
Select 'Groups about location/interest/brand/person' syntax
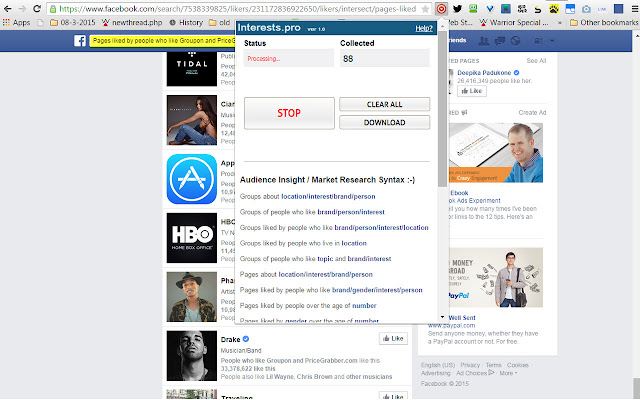307,196
